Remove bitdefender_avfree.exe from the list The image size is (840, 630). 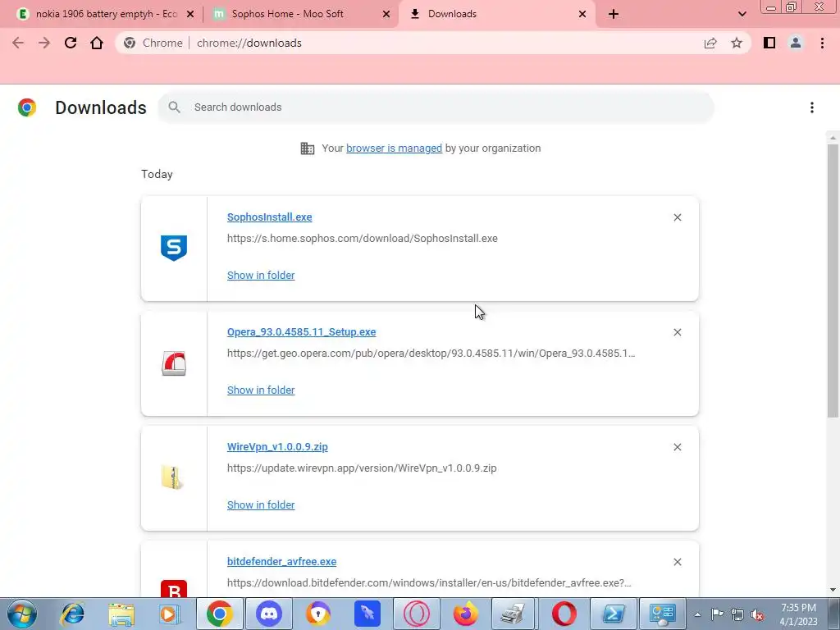pos(677,562)
